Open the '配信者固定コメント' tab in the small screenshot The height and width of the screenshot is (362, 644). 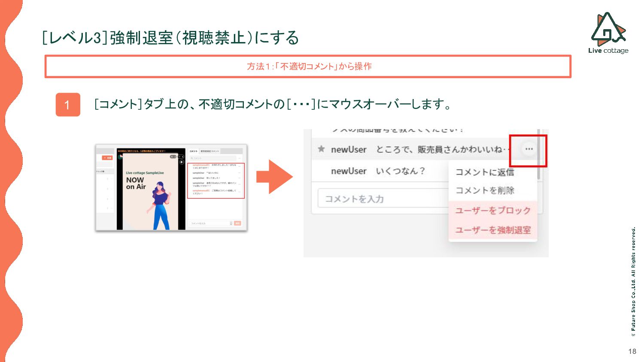tap(210, 151)
